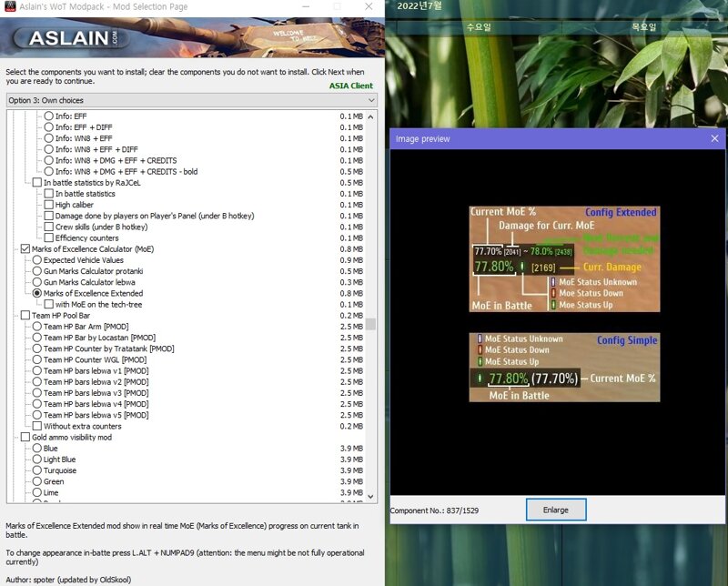Viewport: 728px width, 586px height.
Task: Click the mod list scrollbar thumb
Action: (x=370, y=324)
